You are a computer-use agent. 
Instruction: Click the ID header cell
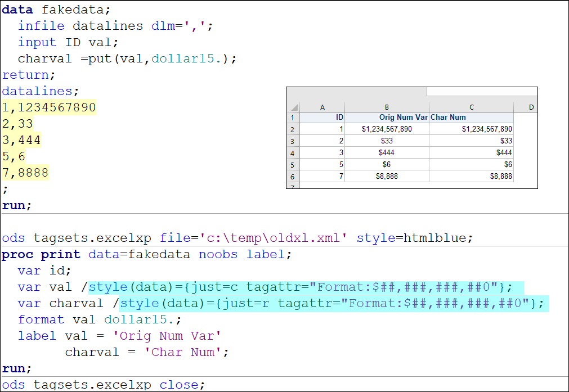coord(322,118)
